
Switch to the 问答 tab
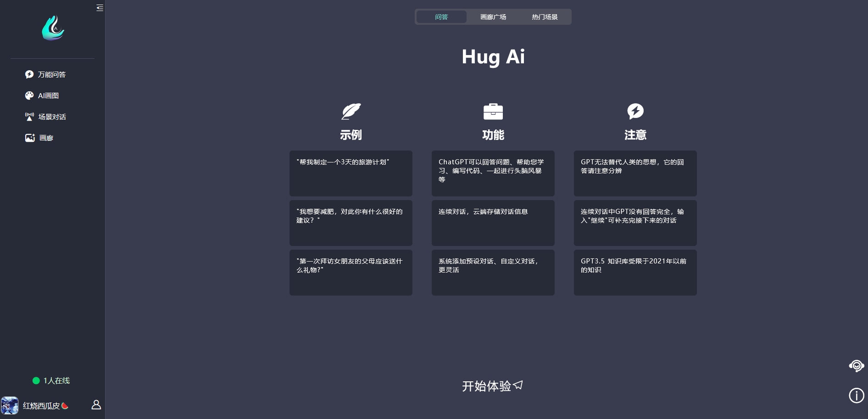click(441, 17)
